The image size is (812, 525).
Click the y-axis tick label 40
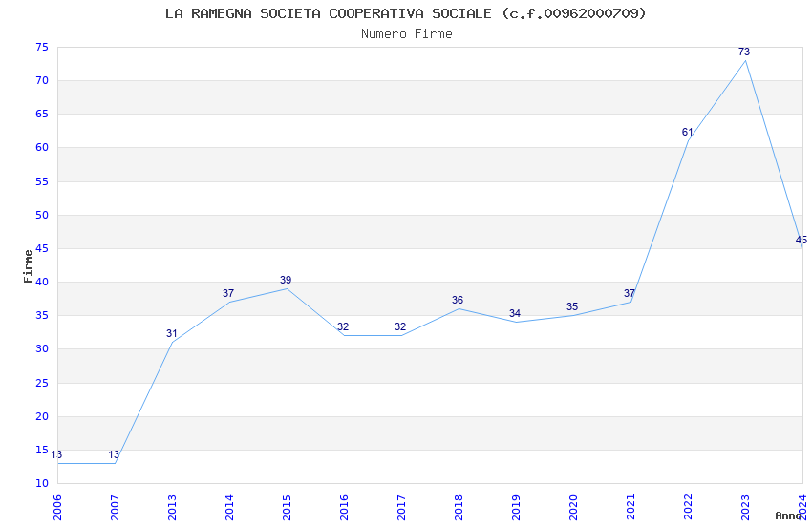click(x=42, y=283)
